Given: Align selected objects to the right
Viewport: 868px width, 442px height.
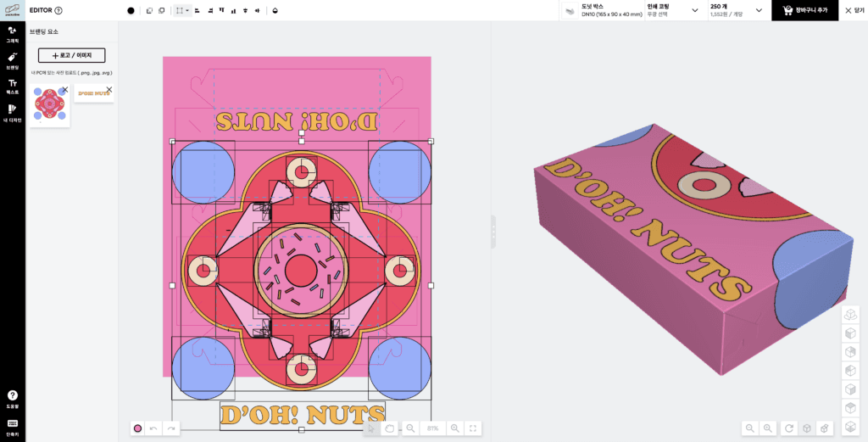Looking at the screenshot, I should pos(210,10).
